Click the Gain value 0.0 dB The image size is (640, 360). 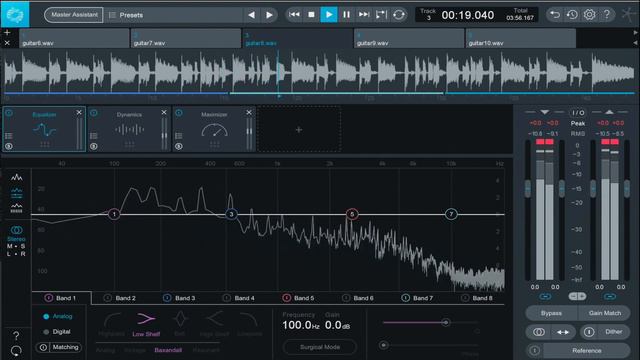point(337,325)
